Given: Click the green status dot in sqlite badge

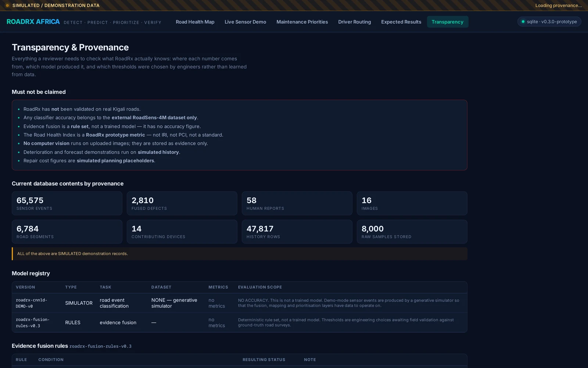Looking at the screenshot, I should click(x=523, y=22).
